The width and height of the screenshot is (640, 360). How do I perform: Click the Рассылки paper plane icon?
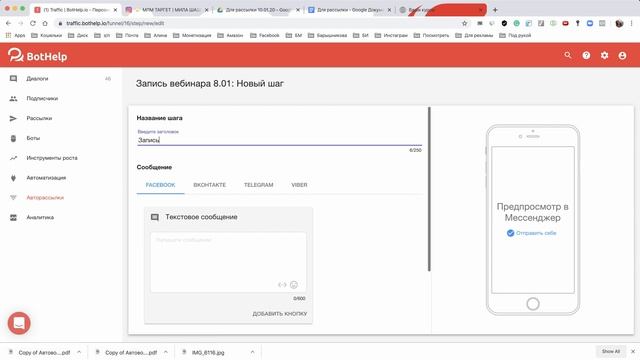point(13,118)
